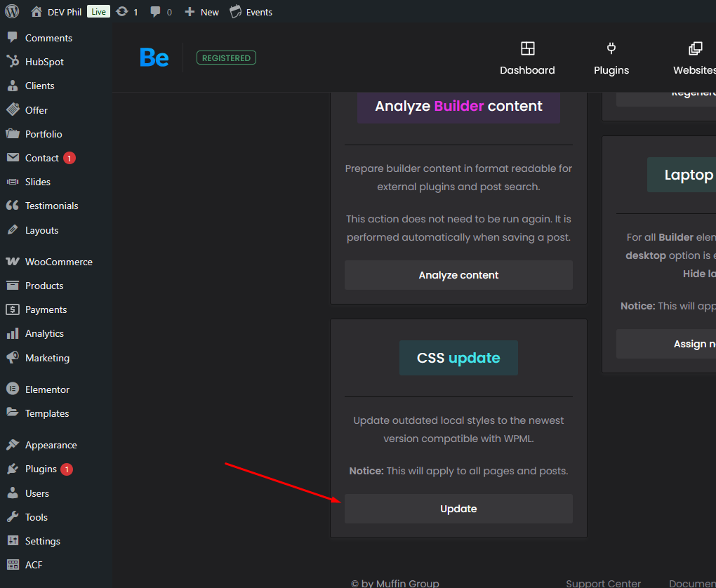Open the DEV Phil home icon
716x588 pixels.
coord(36,12)
